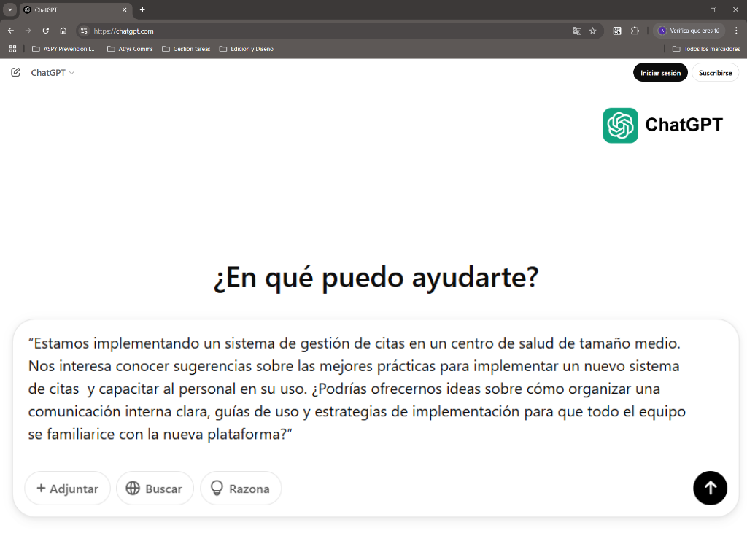This screenshot has height=560, width=747.
Task: Select the ChatGPT browser tab
Action: [75, 10]
